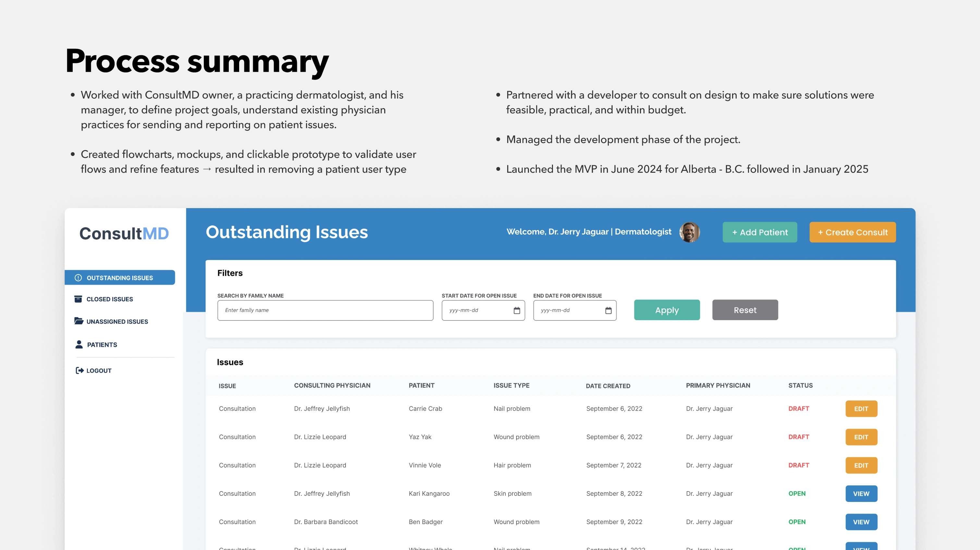This screenshot has height=550, width=980.
Task: Click Dr. Jerry Jaguar's profile avatar
Action: tap(689, 232)
